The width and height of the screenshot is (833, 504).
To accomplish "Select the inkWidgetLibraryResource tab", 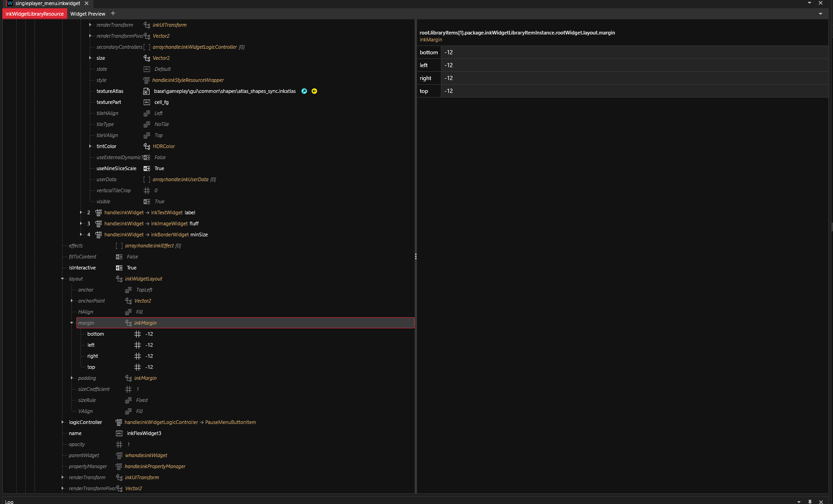I will [35, 14].
